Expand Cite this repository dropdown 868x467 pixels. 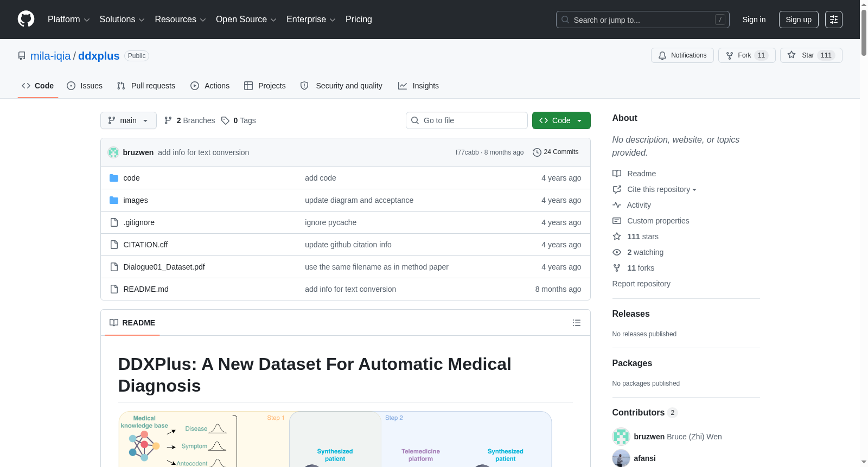click(662, 189)
